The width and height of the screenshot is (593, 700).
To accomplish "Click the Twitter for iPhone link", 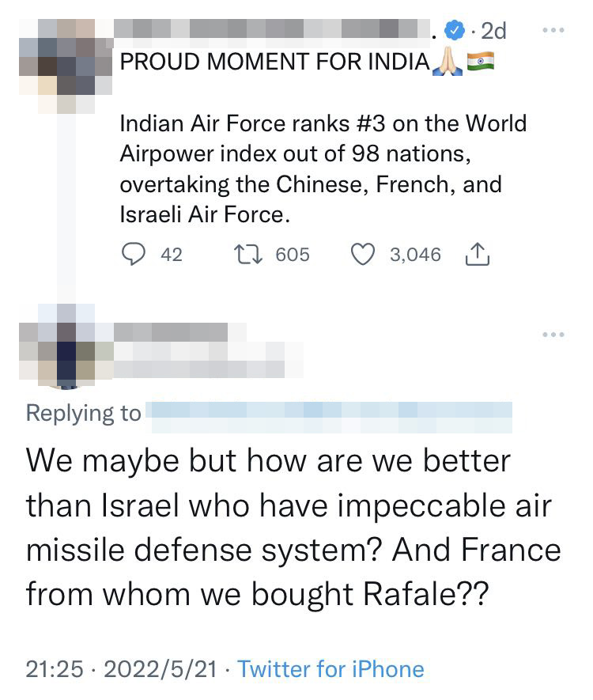I will (x=330, y=669).
